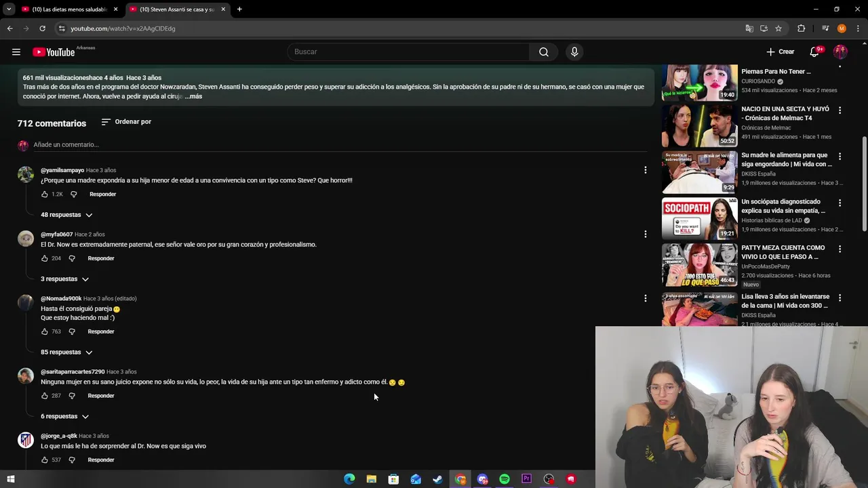Go back in browser history
The image size is (868, 488).
tap(9, 28)
